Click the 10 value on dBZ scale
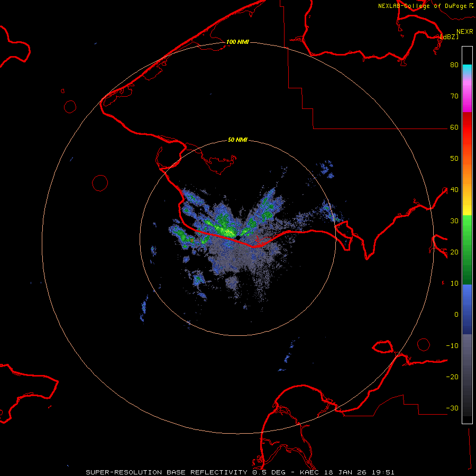 point(454,283)
